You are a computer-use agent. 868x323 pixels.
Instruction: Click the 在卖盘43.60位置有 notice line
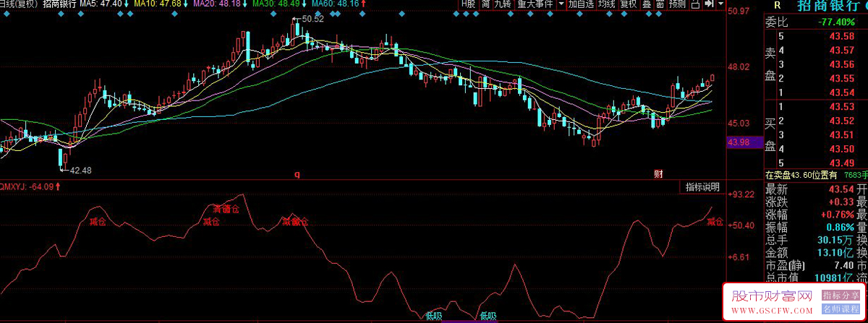[x=801, y=175]
